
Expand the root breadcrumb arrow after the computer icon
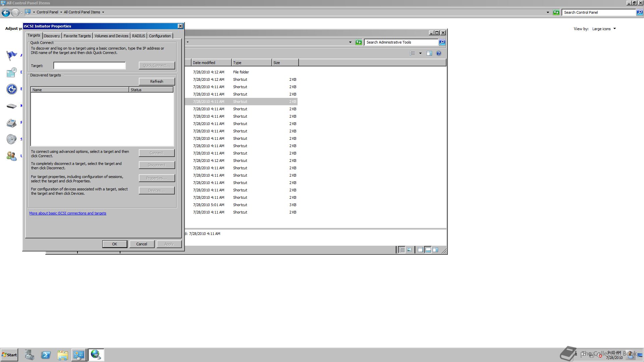click(34, 12)
